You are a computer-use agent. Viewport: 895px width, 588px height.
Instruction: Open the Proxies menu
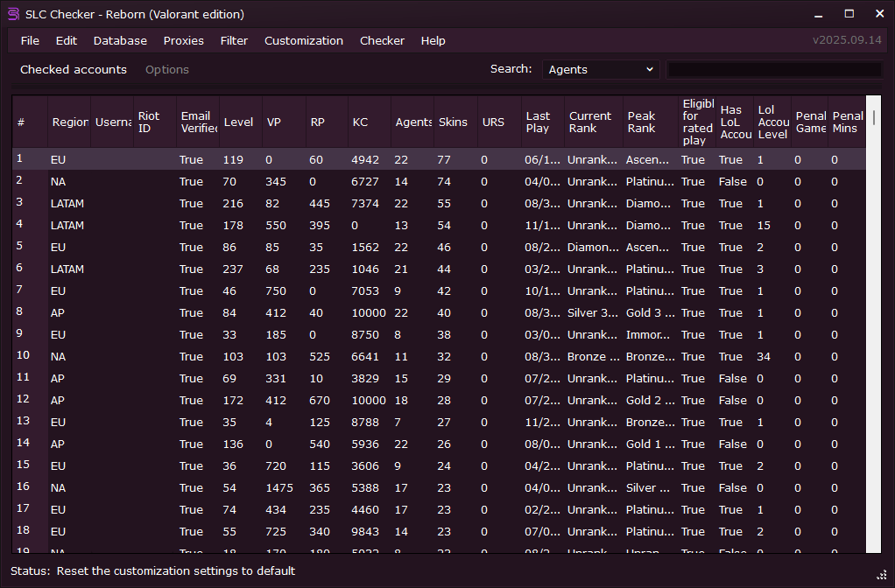click(183, 40)
